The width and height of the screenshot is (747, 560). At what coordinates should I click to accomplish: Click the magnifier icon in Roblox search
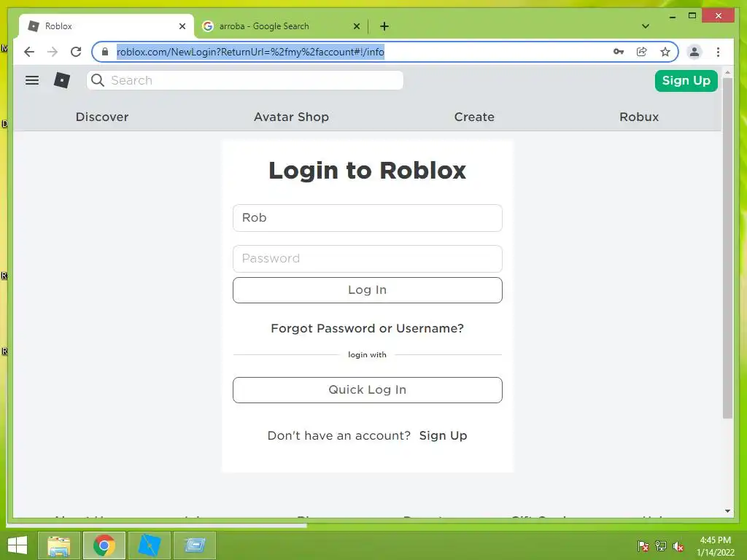click(98, 80)
